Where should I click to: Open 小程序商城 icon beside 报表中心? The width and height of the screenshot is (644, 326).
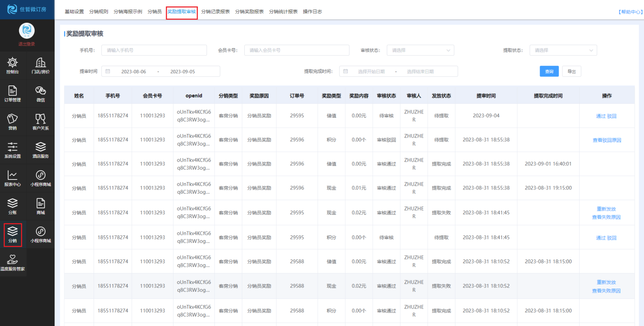41,178
